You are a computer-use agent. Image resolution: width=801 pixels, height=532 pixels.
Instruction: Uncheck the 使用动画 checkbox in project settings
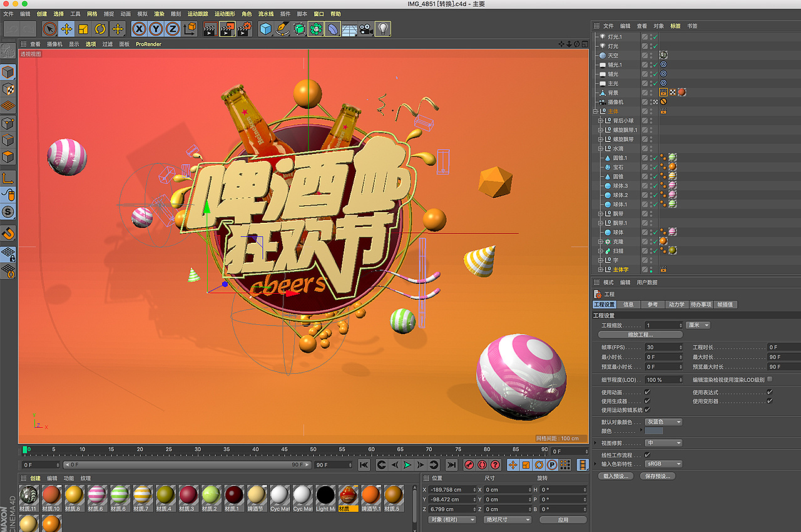pyautogui.click(x=646, y=392)
